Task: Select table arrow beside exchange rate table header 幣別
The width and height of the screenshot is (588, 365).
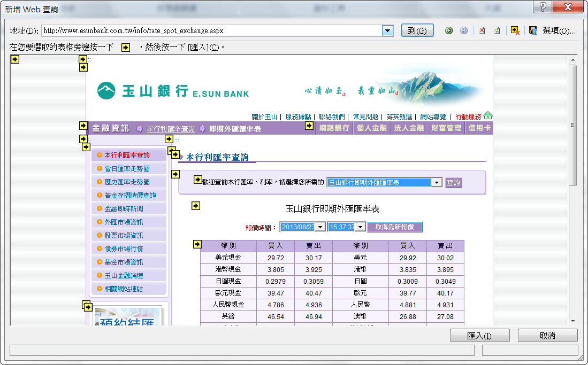Action: coord(197,244)
